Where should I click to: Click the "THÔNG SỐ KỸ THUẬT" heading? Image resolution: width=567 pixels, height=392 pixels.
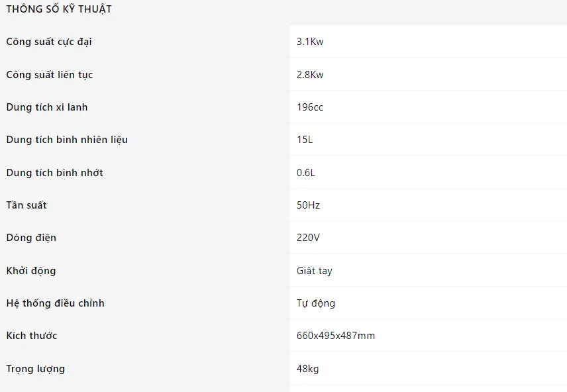[x=59, y=9]
